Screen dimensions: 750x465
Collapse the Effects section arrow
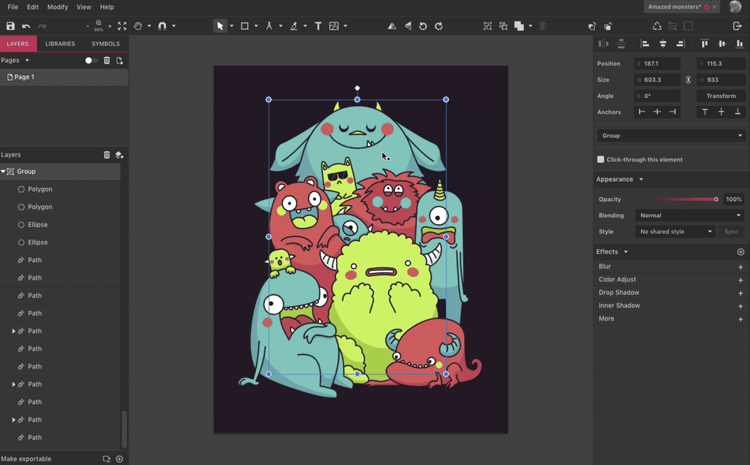click(x=626, y=252)
